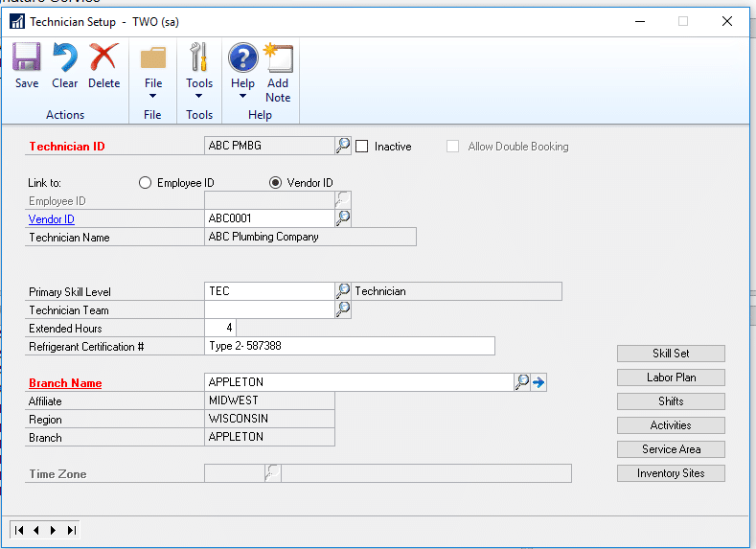Click the Vendor ID field ABC0001
756x549 pixels.
[x=269, y=218]
